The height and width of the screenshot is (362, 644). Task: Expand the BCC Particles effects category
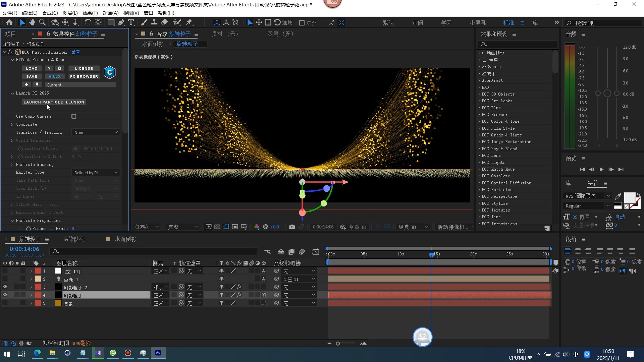(x=479, y=190)
